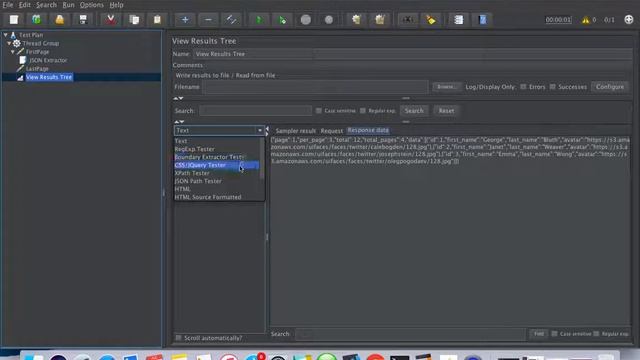Screen dimensions: 640x360
Task: Click the Filename input field
Action: pyautogui.click(x=316, y=87)
